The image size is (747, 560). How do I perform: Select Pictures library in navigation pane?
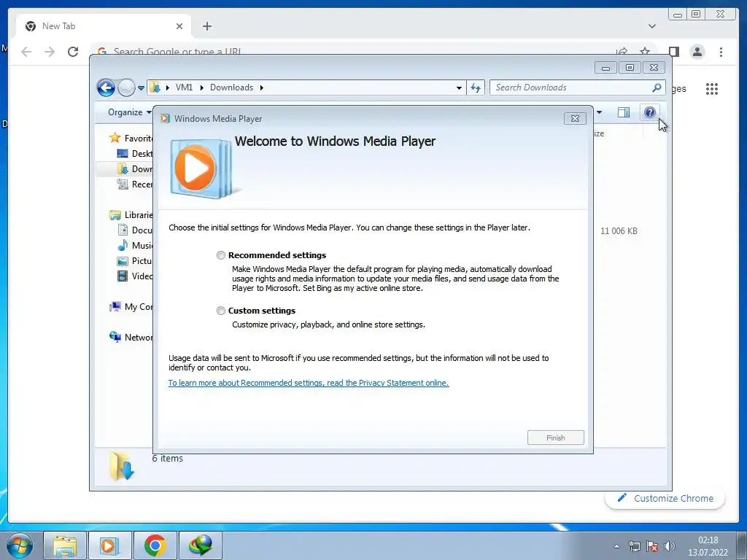[x=135, y=261]
